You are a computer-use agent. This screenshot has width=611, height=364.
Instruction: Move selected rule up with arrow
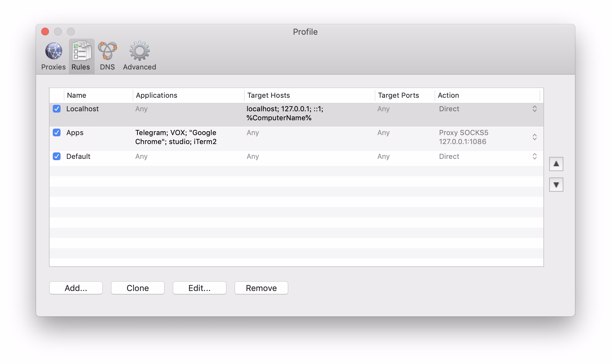[x=556, y=164]
